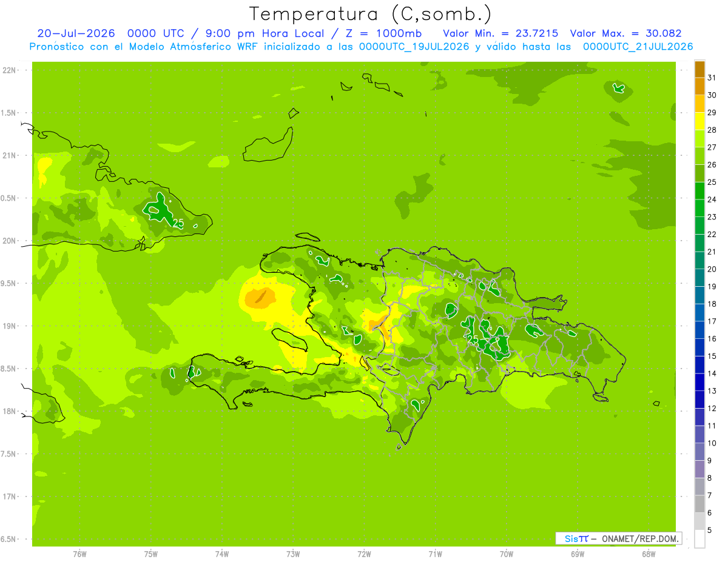Screen dimensions: 728x562
Task: Click the "17N" latitude label
Action: (8, 497)
